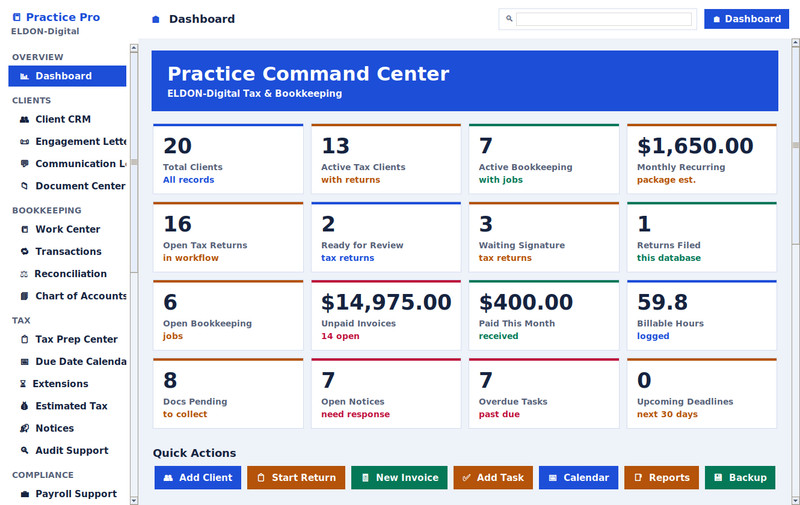This screenshot has height=505, width=800.
Task: Click the 'ELDON-Digital' text under Practice Pro
Action: pos(45,31)
